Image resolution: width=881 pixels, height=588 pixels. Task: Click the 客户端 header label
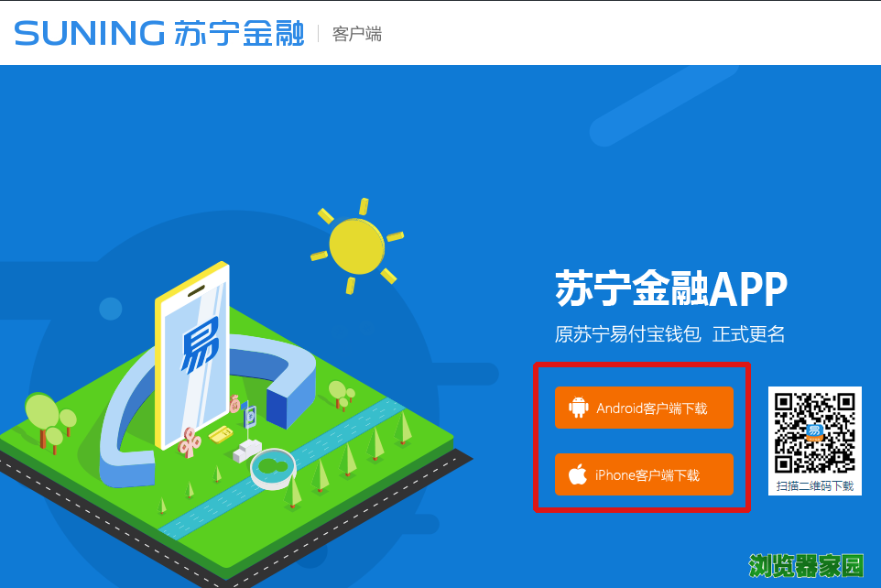(x=357, y=34)
